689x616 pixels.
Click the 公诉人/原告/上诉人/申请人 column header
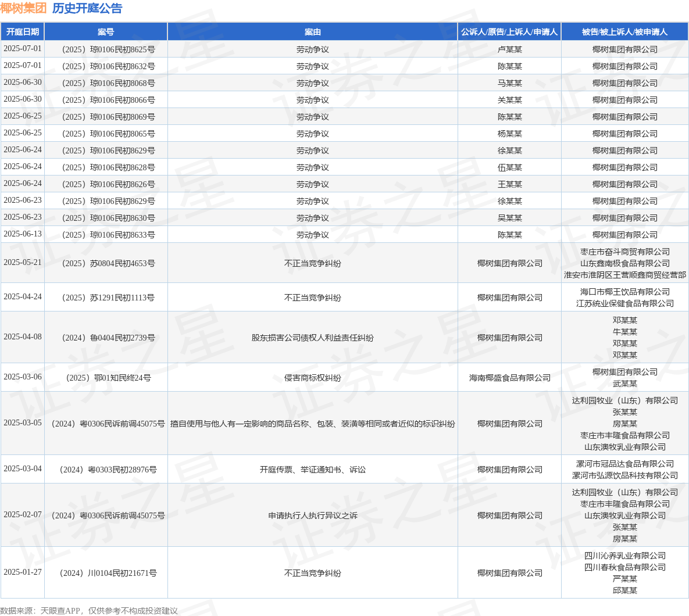(509, 31)
